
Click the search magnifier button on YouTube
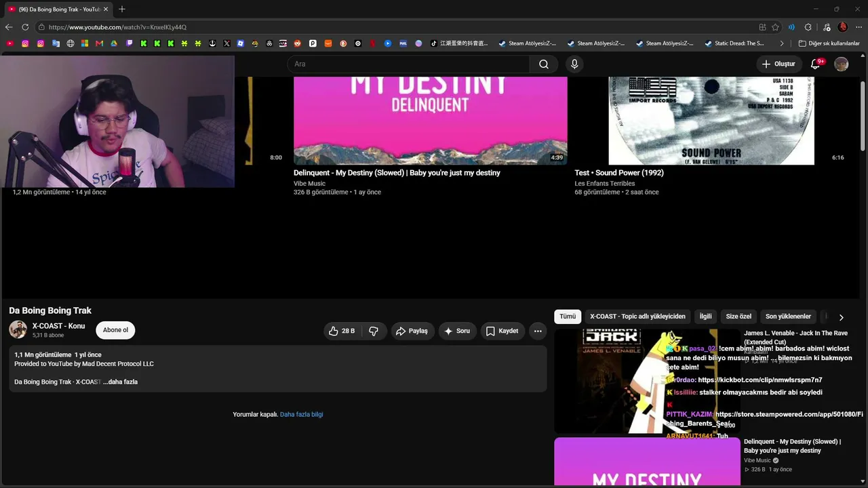(544, 64)
